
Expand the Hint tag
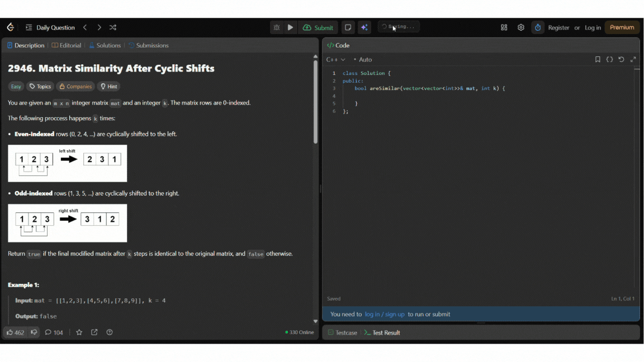(x=109, y=86)
